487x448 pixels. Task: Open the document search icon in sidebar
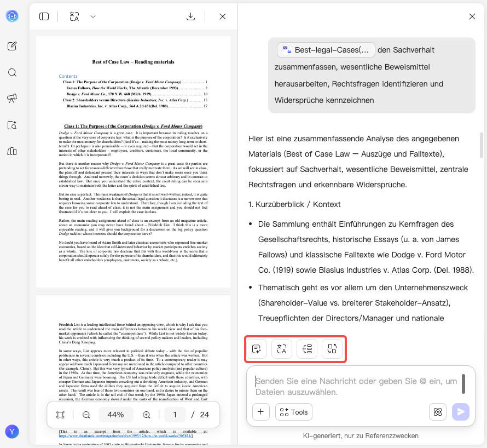[12, 125]
